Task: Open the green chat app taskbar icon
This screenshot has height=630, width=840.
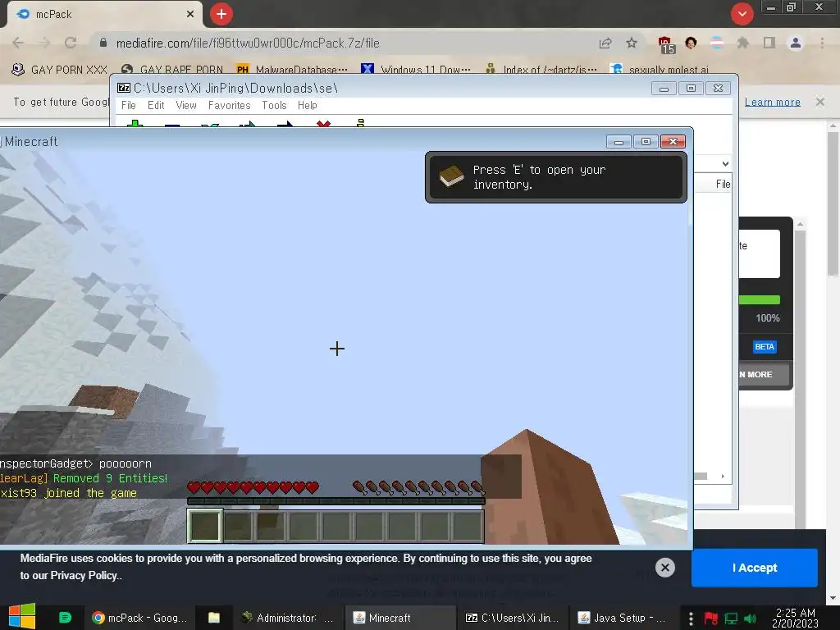Action: [x=65, y=618]
